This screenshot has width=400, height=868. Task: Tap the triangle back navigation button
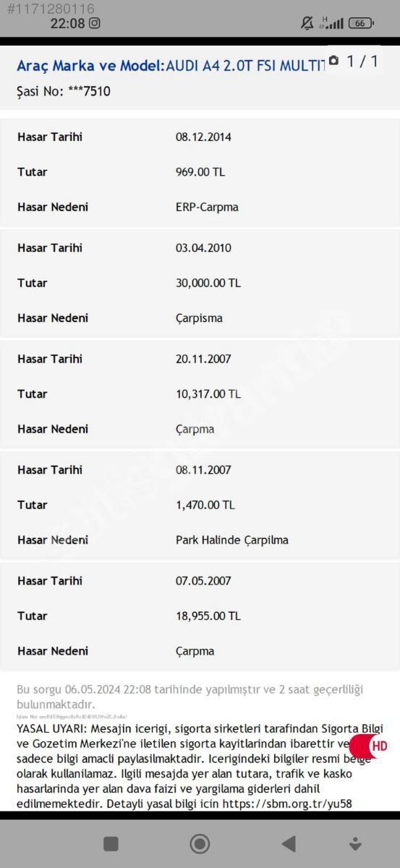(x=289, y=843)
